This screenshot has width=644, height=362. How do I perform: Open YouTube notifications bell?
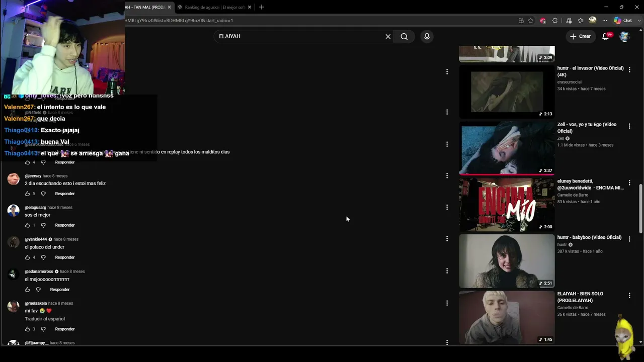tap(606, 36)
